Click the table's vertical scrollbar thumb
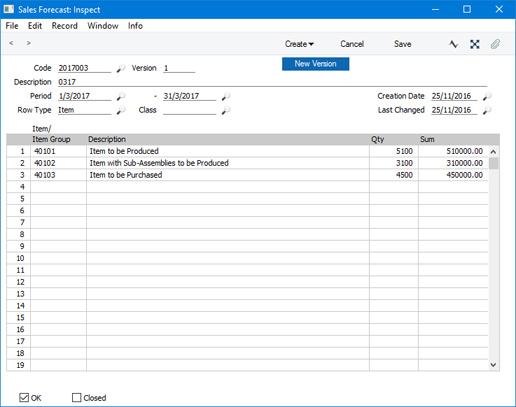Viewport: 516px width, 407px height. pos(494,163)
